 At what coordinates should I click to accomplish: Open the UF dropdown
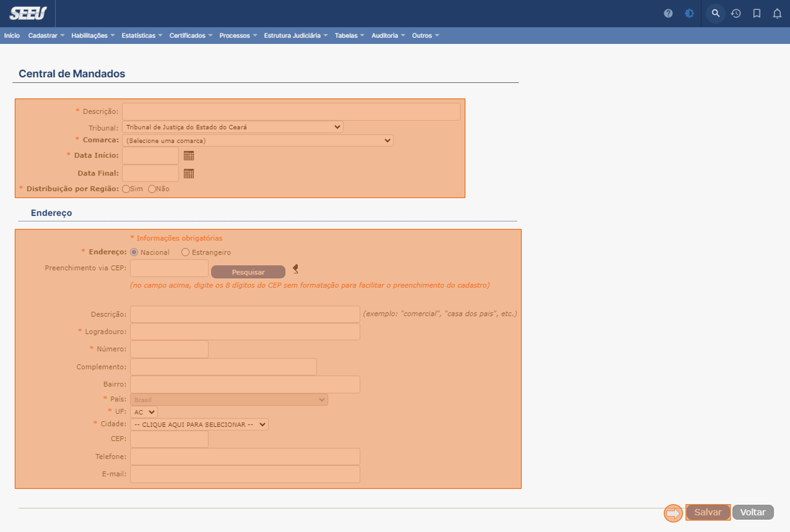tap(144, 412)
